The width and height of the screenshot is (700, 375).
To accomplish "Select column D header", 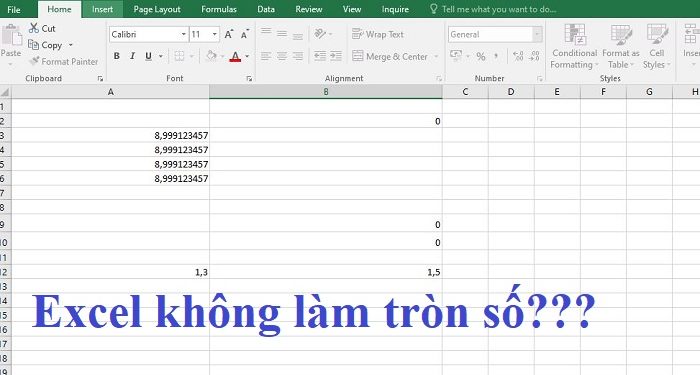I will pyautogui.click(x=511, y=92).
